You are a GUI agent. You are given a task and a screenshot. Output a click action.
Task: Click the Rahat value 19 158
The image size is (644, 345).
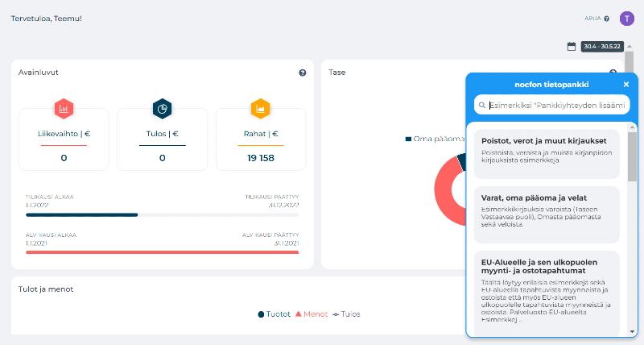[261, 158]
